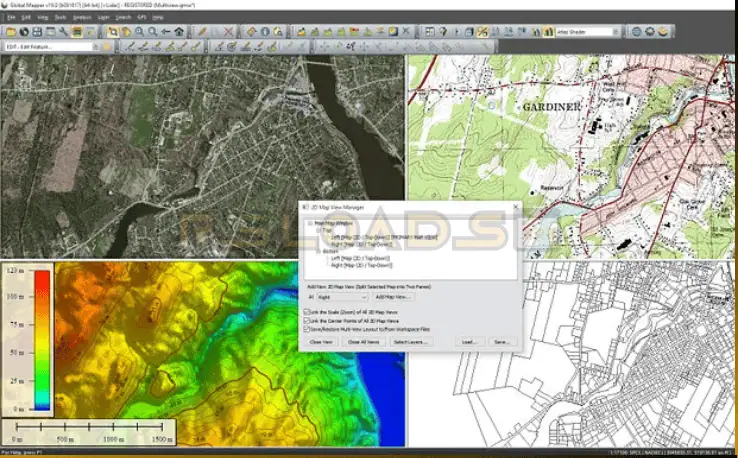Open the Help menu

(x=158, y=17)
